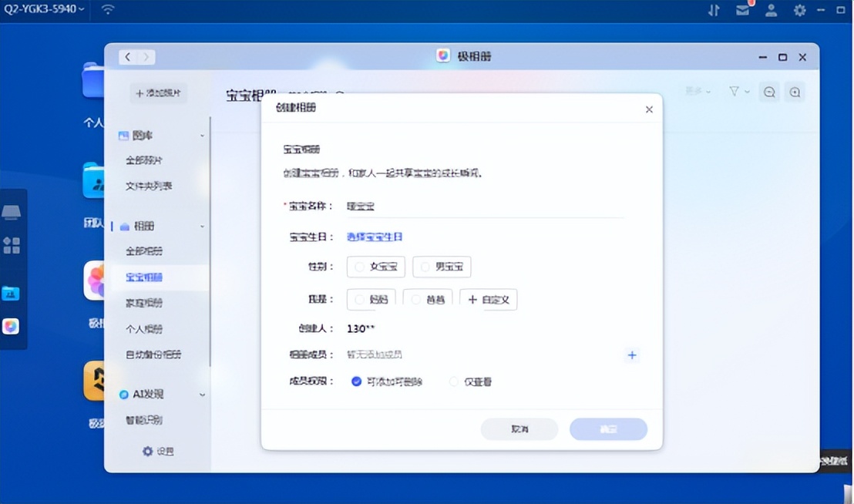Screen dimensions: 854x504
Task: Open the gear settings icon in the system titlebar
Action: click(x=799, y=10)
